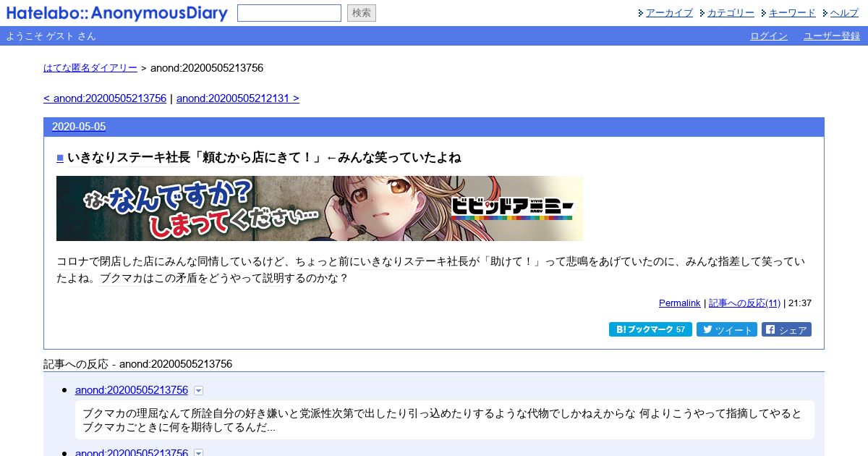Screen dimensions: 868x456
Task: Open first response anond:20200505213756 link
Action: [x=132, y=390]
